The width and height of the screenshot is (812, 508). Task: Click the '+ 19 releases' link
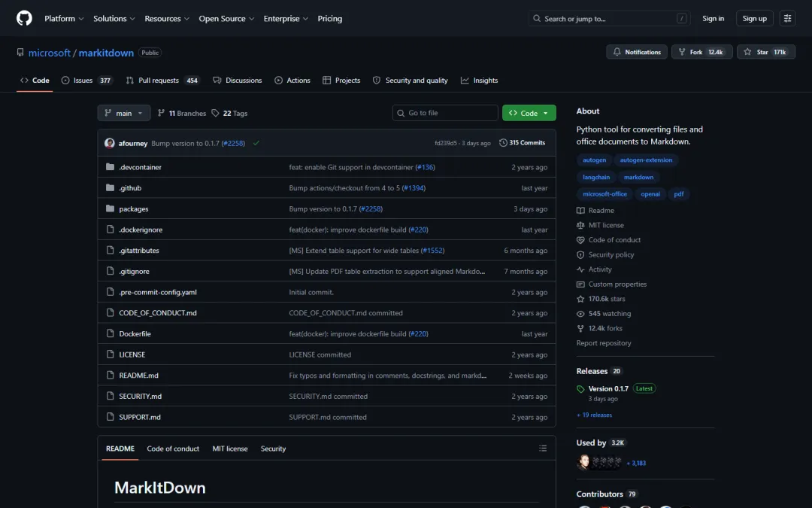[594, 415]
